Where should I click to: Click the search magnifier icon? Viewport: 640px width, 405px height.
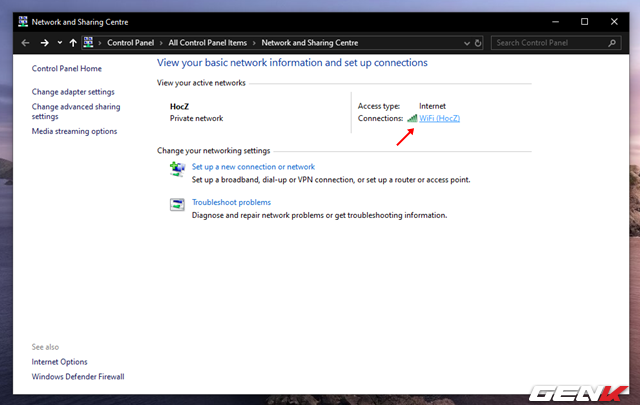[x=612, y=43]
